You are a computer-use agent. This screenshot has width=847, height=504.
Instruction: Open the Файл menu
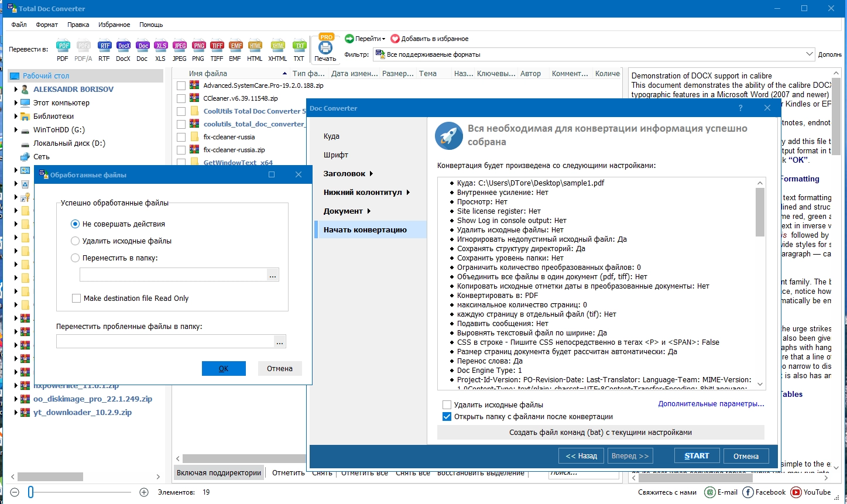[19, 25]
